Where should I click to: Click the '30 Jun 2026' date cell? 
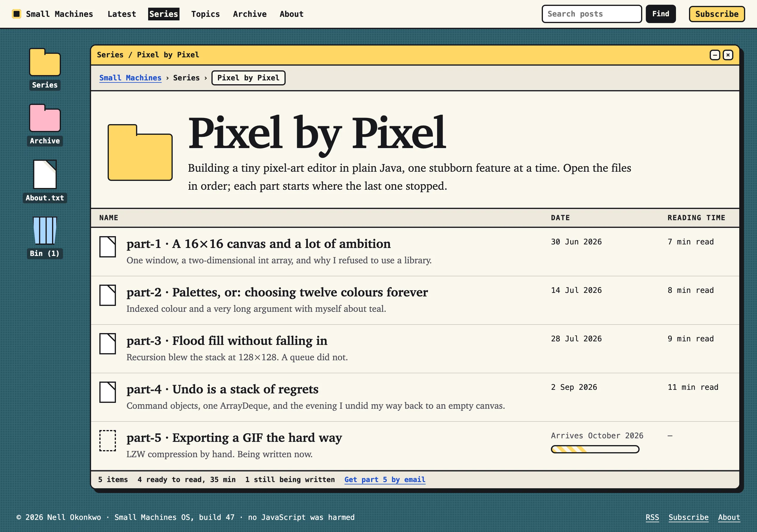click(x=576, y=241)
